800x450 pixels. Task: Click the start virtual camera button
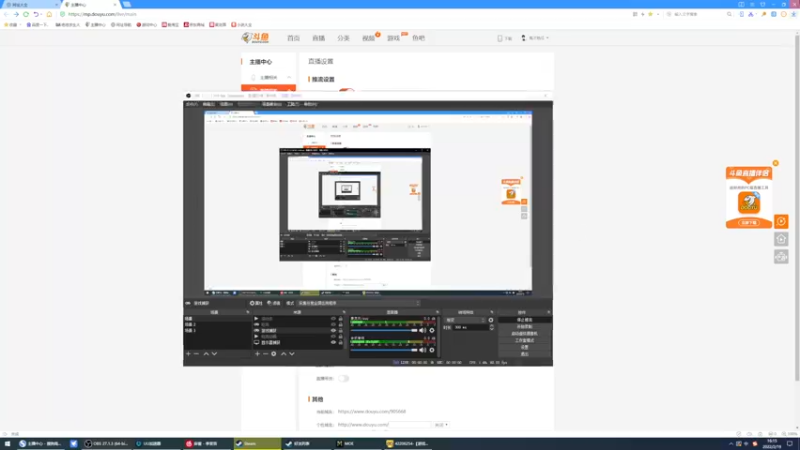coord(524,334)
